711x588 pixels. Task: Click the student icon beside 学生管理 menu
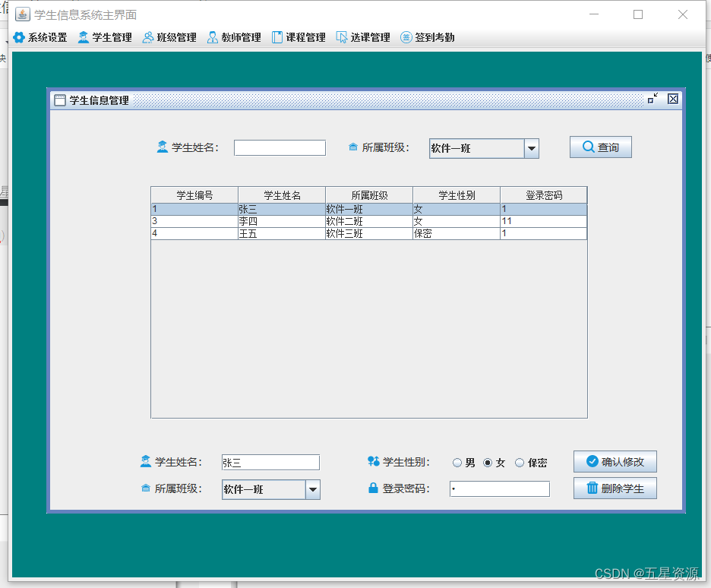tap(84, 37)
